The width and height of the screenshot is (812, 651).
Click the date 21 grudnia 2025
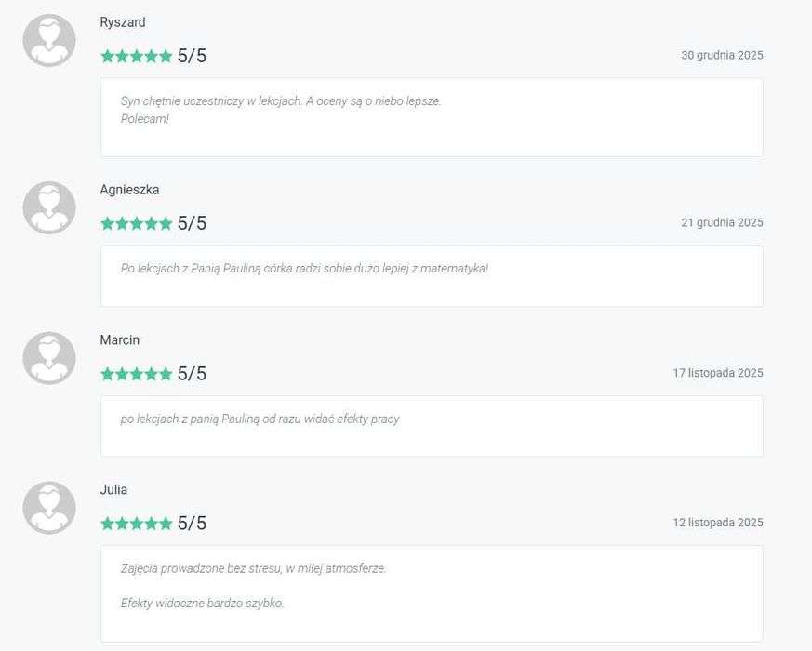pyautogui.click(x=722, y=223)
